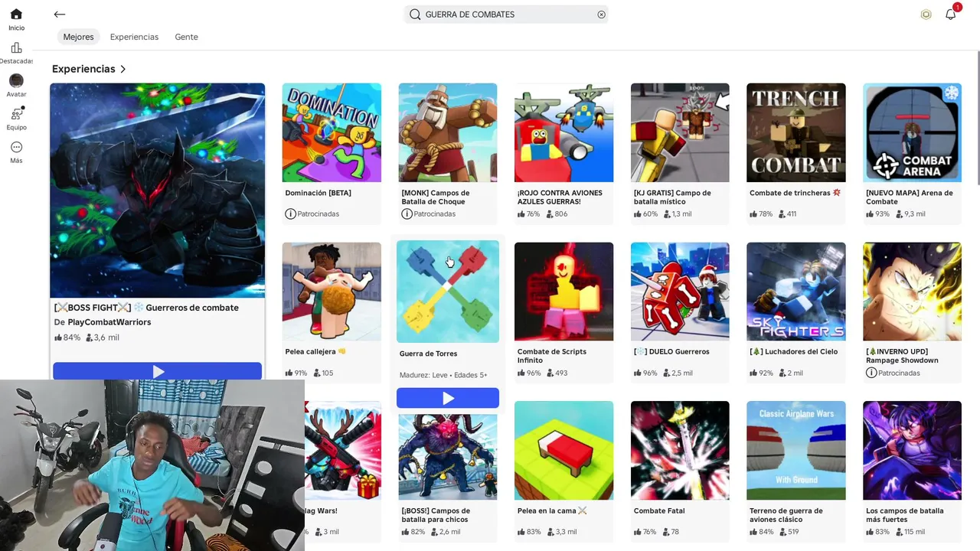Open the Avatar sidebar icon

tap(16, 80)
